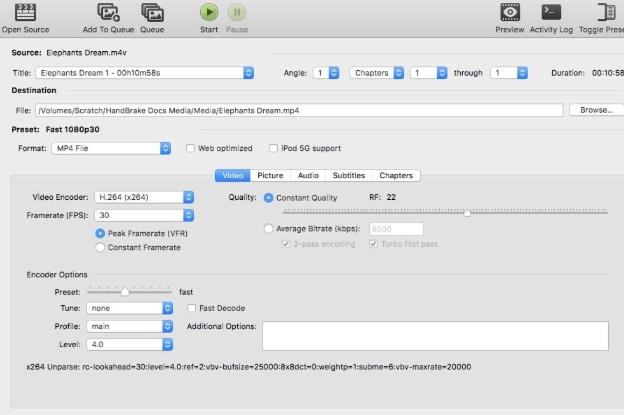This screenshot has width=624, height=415.
Task: Toggle Presets sidebar icon
Action: (606, 12)
